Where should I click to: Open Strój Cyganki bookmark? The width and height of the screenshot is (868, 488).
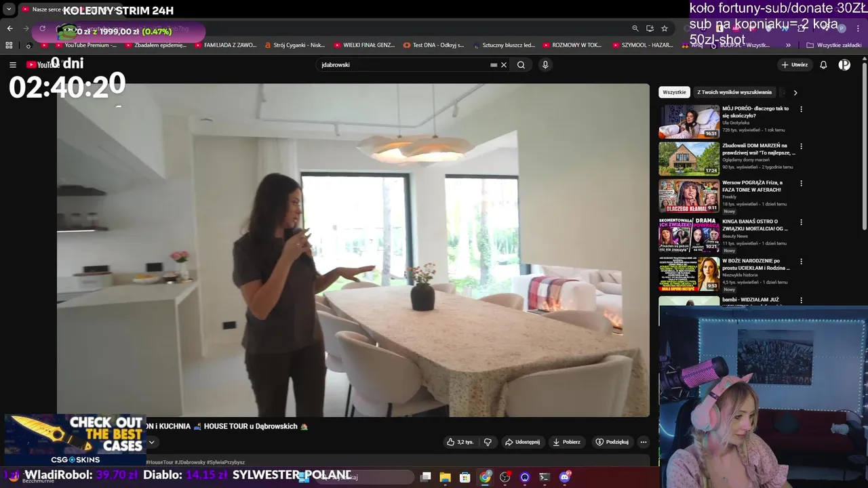[x=295, y=45]
